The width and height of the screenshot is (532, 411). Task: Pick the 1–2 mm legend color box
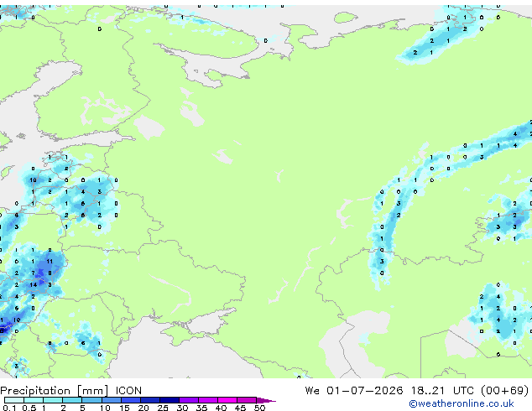coord(53,400)
